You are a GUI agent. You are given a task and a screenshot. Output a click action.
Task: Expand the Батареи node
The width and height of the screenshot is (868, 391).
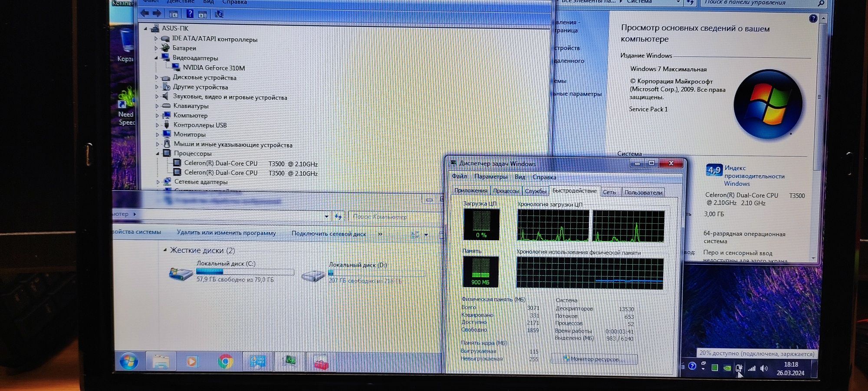(156, 48)
